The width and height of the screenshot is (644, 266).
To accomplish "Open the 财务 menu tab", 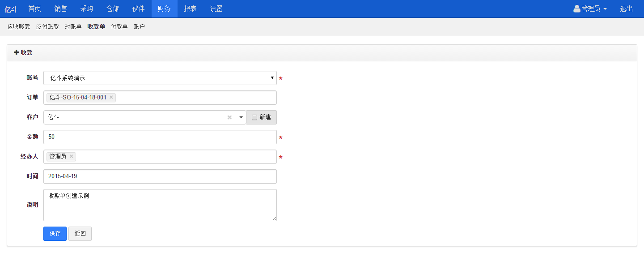I will point(164,9).
